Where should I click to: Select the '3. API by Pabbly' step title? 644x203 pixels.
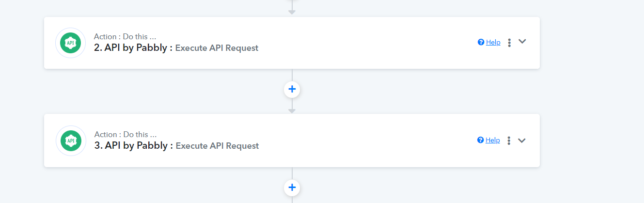coord(133,145)
